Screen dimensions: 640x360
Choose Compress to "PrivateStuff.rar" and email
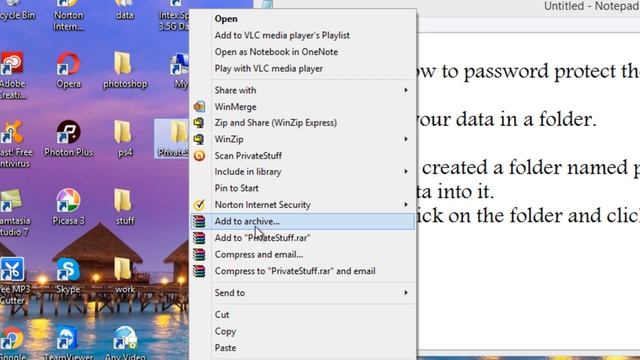tap(303, 271)
